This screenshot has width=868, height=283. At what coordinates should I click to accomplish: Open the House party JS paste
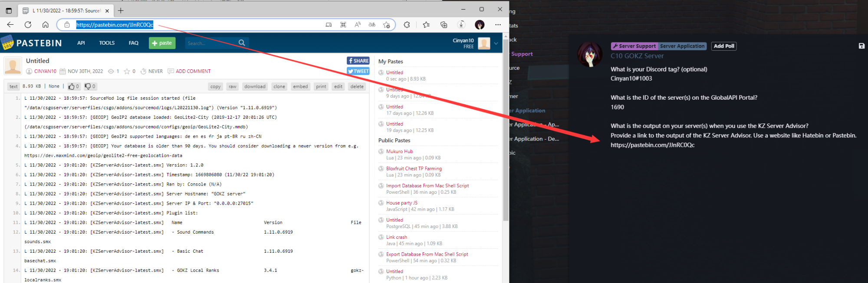pos(402,203)
